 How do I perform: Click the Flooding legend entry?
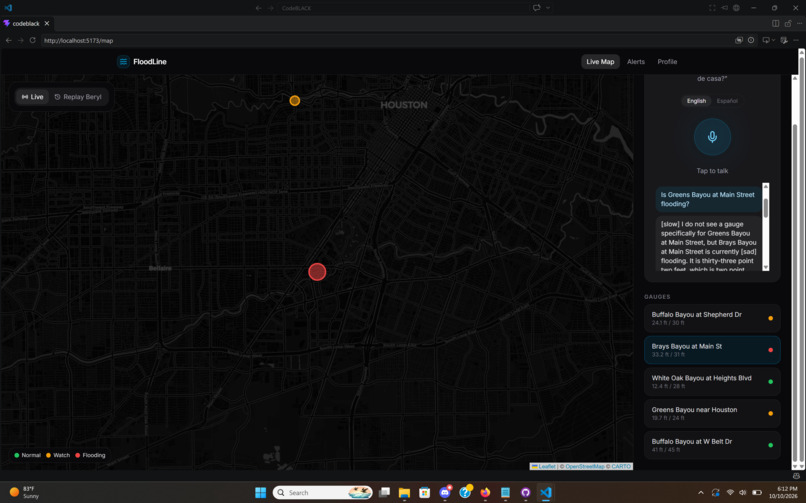(90, 455)
